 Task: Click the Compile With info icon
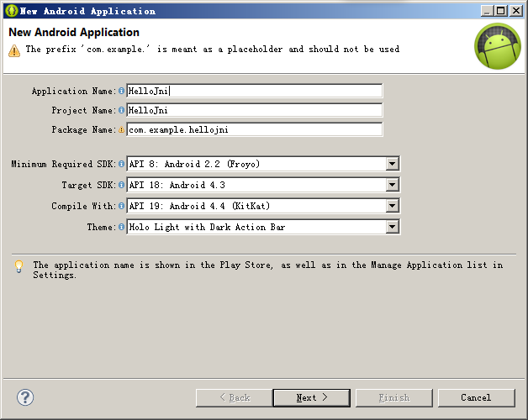coord(121,206)
